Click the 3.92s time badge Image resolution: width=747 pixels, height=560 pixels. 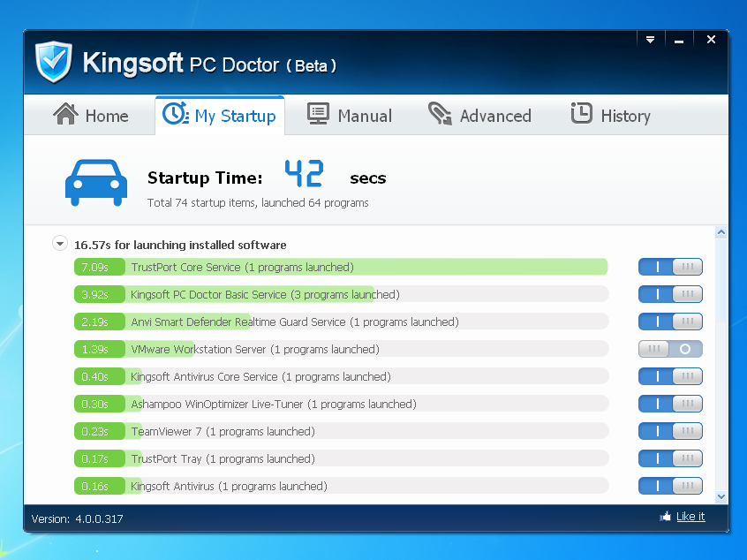coord(99,294)
